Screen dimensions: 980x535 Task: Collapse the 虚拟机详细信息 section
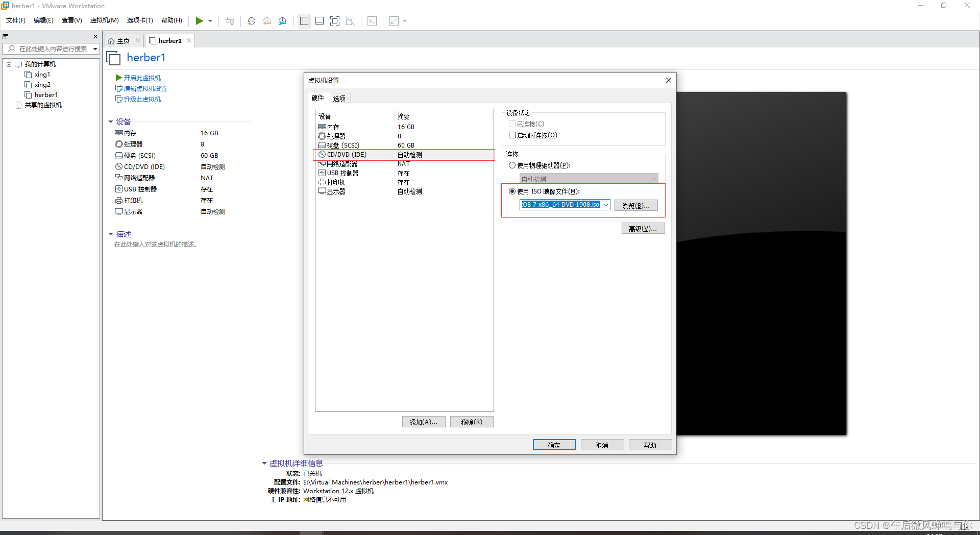pyautogui.click(x=264, y=463)
